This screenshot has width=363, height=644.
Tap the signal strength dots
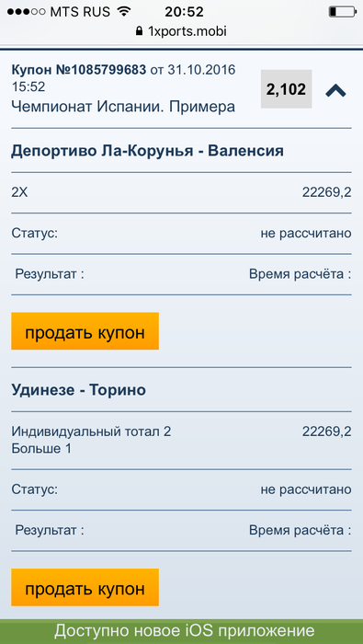27,12
